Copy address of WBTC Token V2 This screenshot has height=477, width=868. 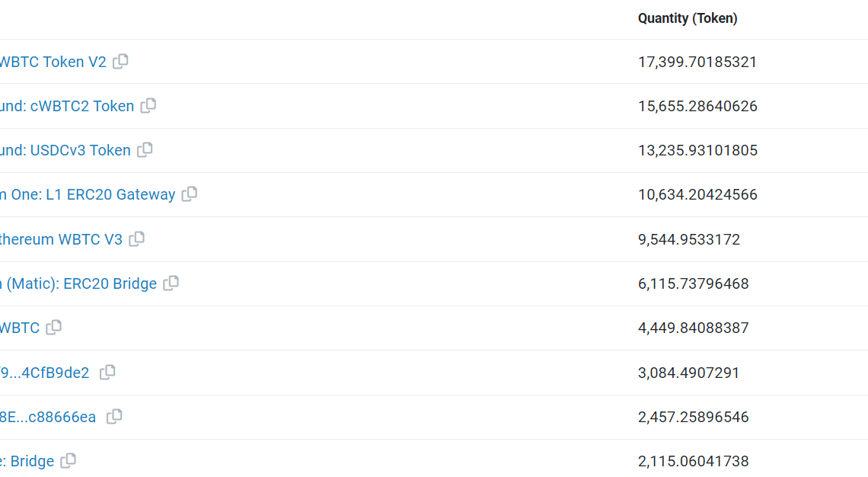[x=120, y=62]
